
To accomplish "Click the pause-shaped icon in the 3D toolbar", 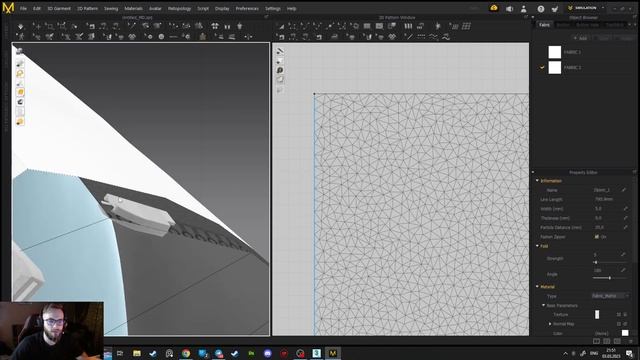I will (x=227, y=27).
